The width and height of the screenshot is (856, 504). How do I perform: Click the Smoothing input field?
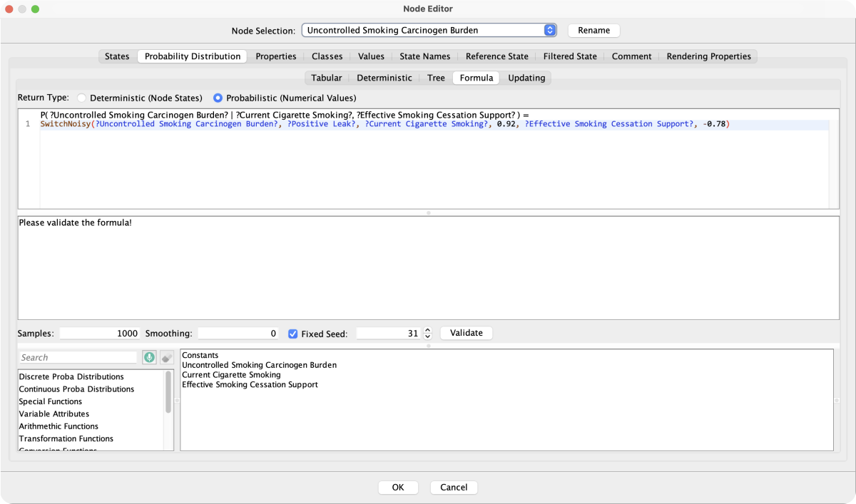238,333
